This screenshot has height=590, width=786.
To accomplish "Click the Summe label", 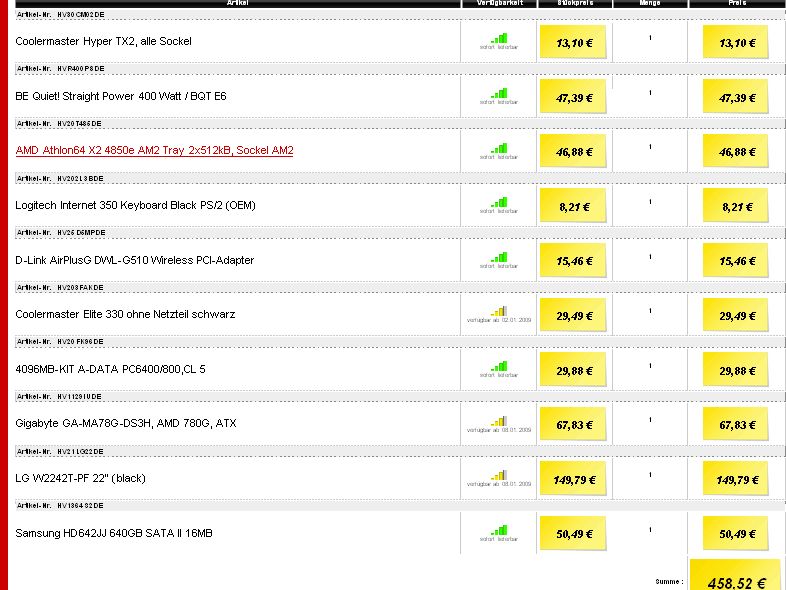I will tap(669, 581).
